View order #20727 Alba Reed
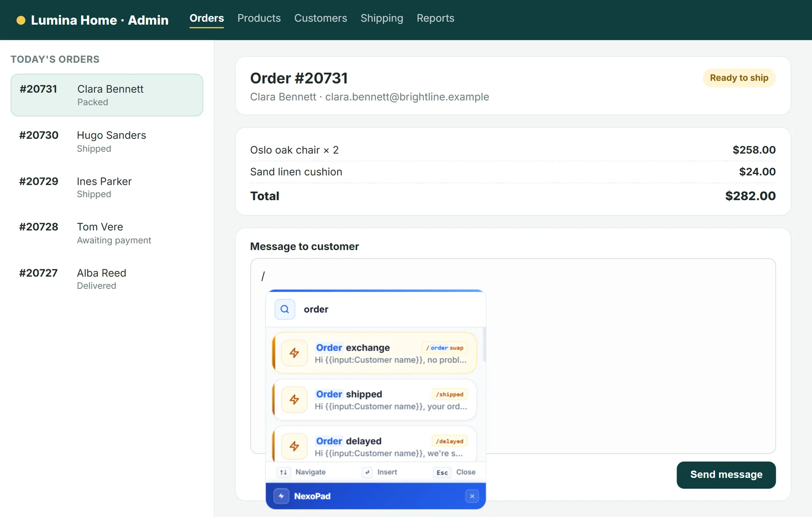The height and width of the screenshot is (517, 812). pyautogui.click(x=107, y=279)
